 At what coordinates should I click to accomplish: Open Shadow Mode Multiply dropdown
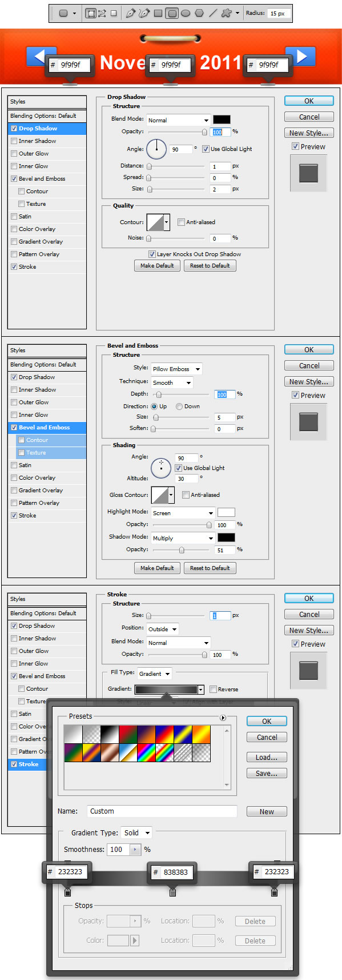[x=183, y=539]
